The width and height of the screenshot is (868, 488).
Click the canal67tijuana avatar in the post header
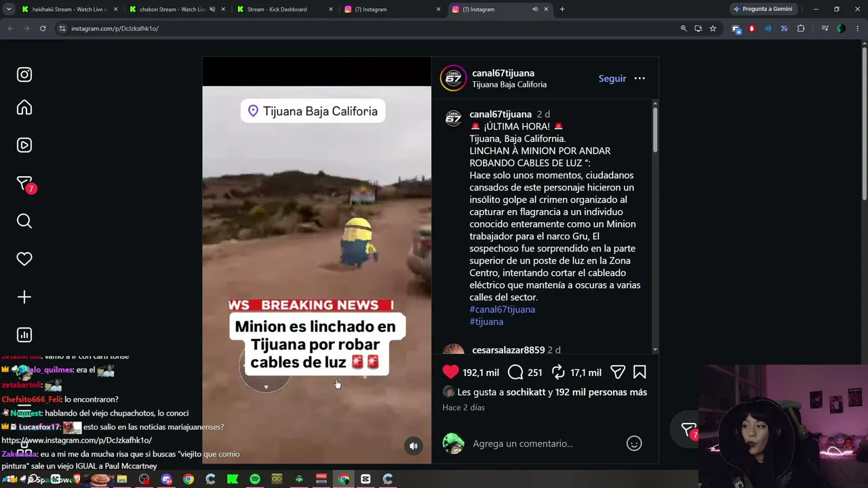(x=453, y=79)
